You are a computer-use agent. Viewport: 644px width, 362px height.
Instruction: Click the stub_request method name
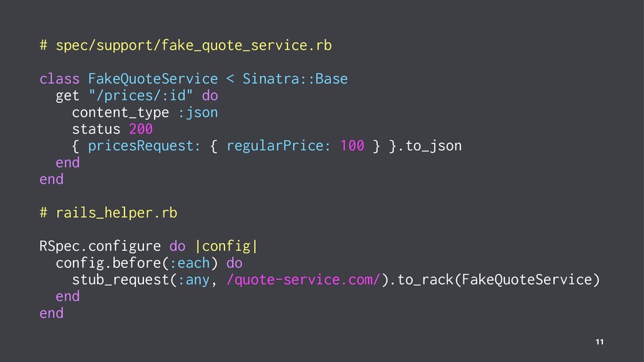(x=120, y=280)
